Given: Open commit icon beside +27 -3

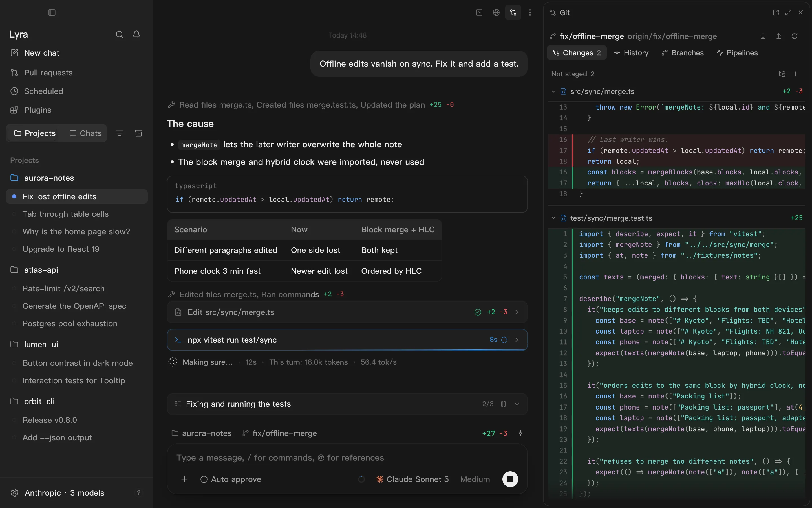Looking at the screenshot, I should (520, 433).
